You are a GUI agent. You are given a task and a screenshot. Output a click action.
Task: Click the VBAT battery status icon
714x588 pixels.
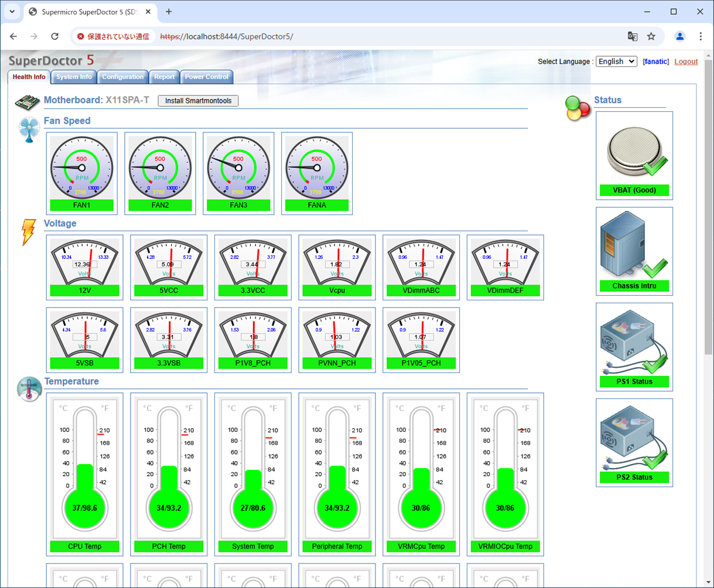pos(634,155)
